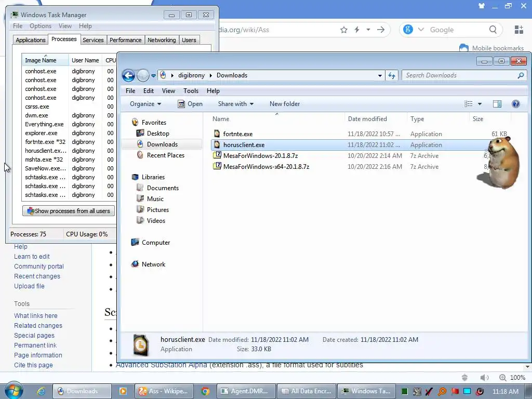Click What links here link
Screen dimensions: 532x399
pyautogui.click(x=36, y=316)
